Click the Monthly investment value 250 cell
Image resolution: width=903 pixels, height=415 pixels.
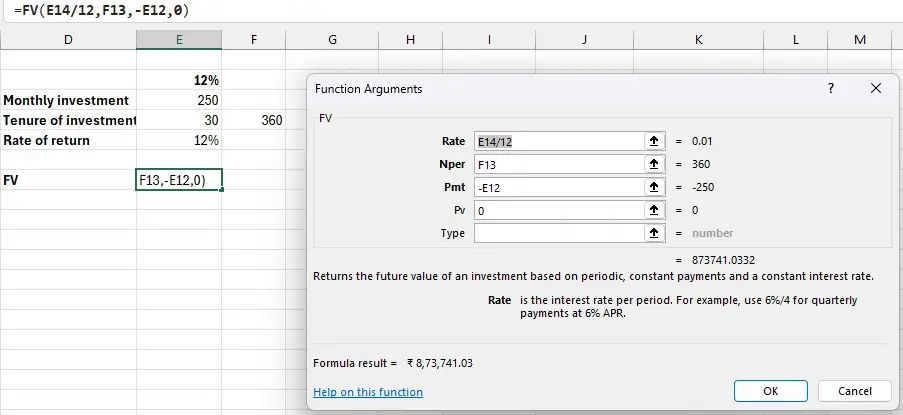(x=179, y=100)
